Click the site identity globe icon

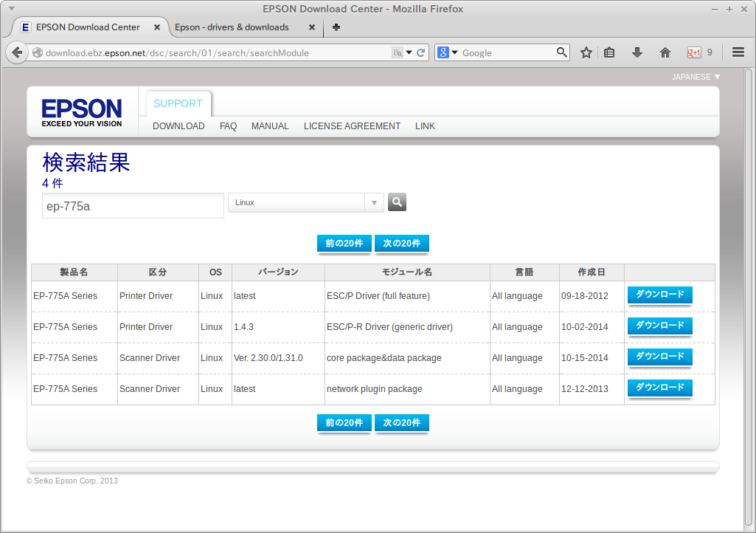[x=38, y=52]
